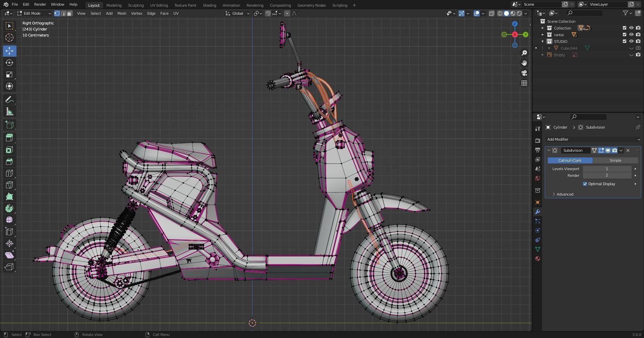644x338 pixels.
Task: Hide the rantai collection in viewport
Action: pos(631,35)
